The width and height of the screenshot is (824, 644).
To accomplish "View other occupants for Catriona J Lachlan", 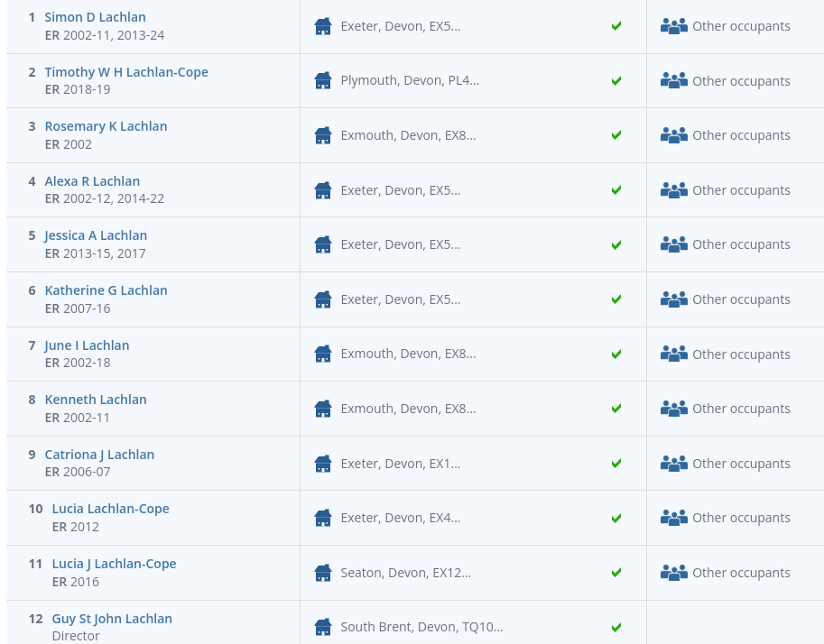I will pos(741,464).
